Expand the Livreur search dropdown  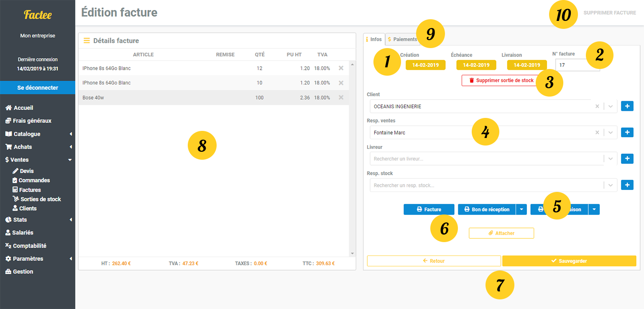pyautogui.click(x=611, y=159)
